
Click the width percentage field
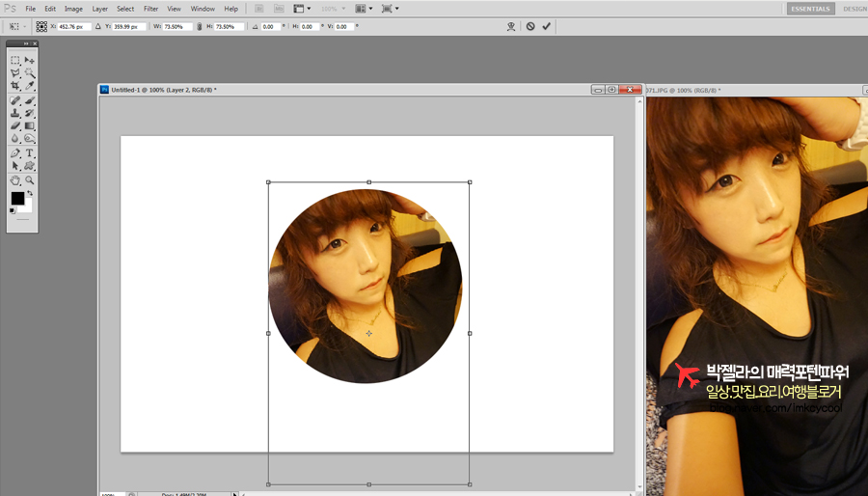click(x=179, y=26)
